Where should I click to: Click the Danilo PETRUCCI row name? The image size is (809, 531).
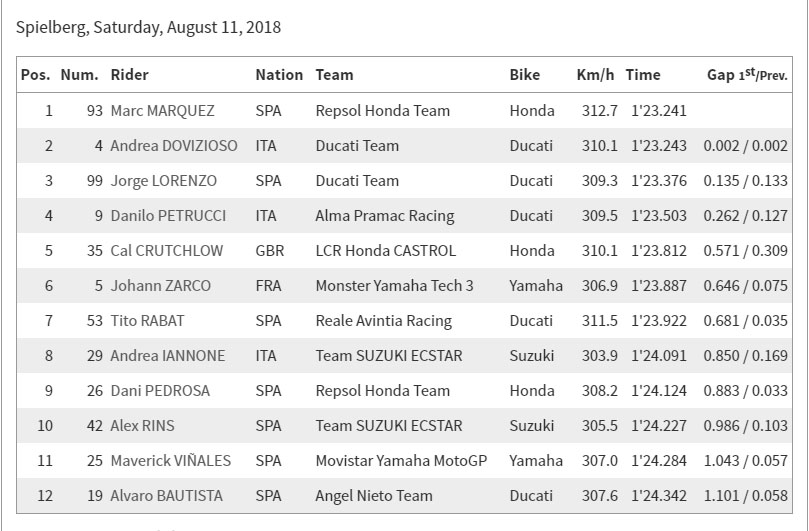click(x=168, y=216)
